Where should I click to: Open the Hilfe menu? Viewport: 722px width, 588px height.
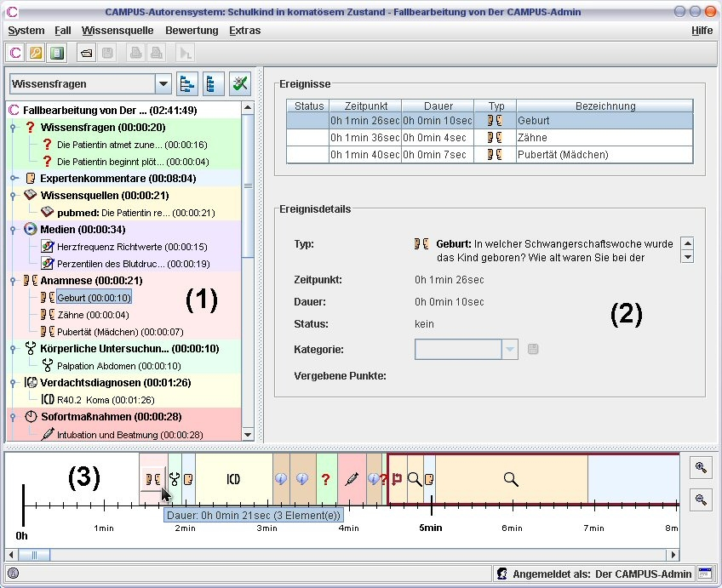[702, 31]
